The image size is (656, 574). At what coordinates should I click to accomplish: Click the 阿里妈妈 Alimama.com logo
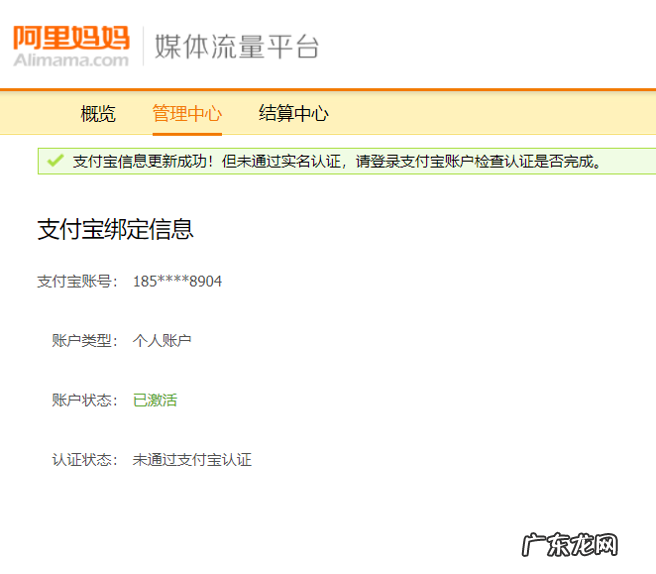tap(71, 46)
